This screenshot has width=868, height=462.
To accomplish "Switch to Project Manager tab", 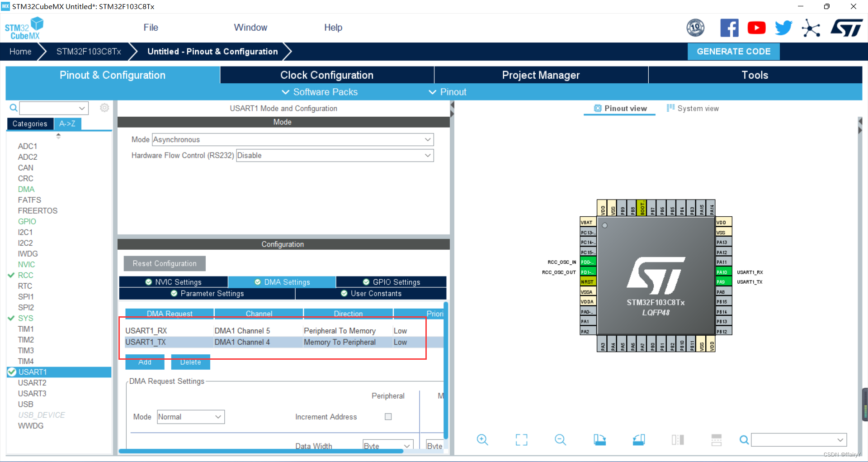I will (541, 75).
